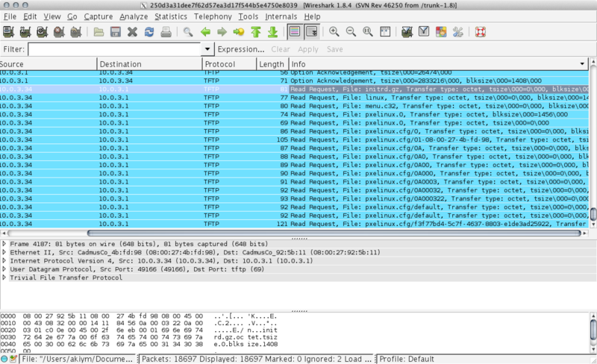
Task: Sort by the Protocol column header
Action: tap(229, 64)
